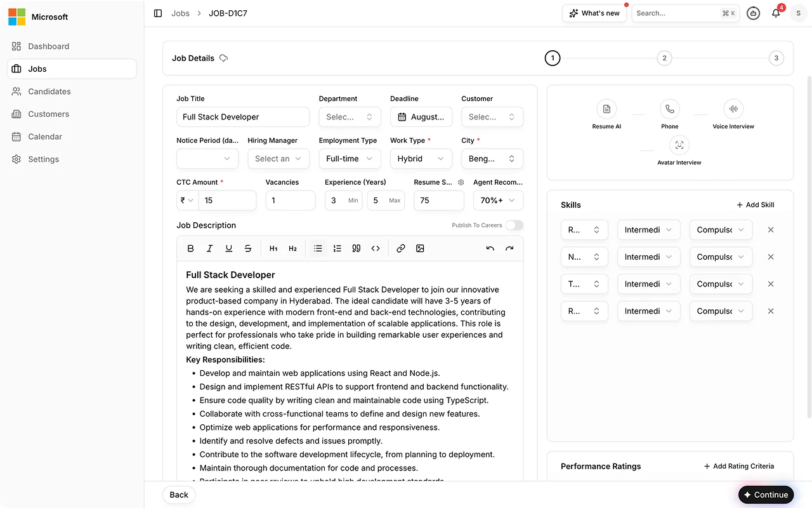812x508 pixels.
Task: Click the Back button
Action: point(179,495)
